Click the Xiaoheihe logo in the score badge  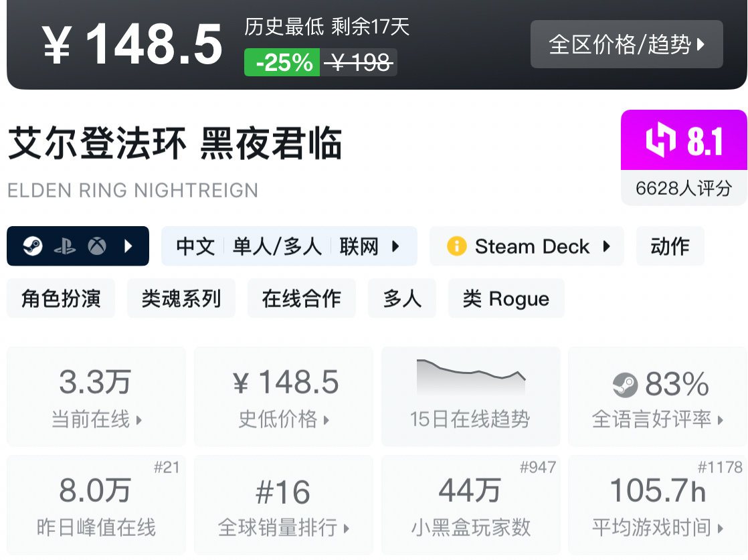[661, 141]
